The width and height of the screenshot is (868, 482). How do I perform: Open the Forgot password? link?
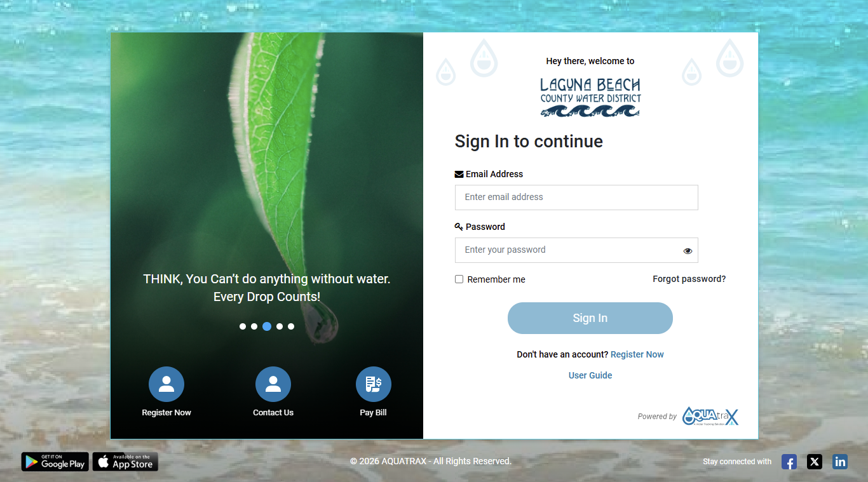pyautogui.click(x=689, y=279)
